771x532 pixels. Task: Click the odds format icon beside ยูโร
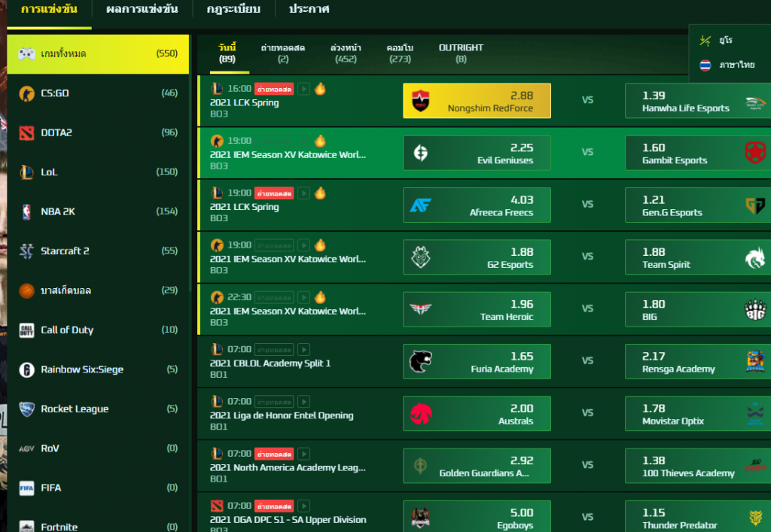pyautogui.click(x=705, y=41)
